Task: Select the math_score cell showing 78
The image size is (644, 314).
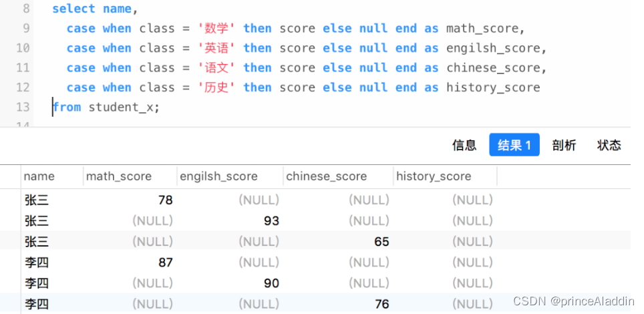Action: (166, 200)
